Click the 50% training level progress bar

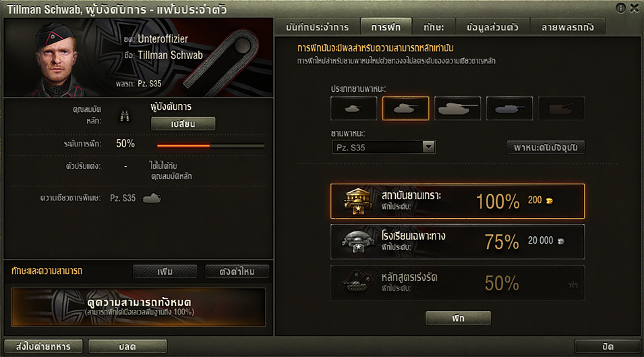210,145
